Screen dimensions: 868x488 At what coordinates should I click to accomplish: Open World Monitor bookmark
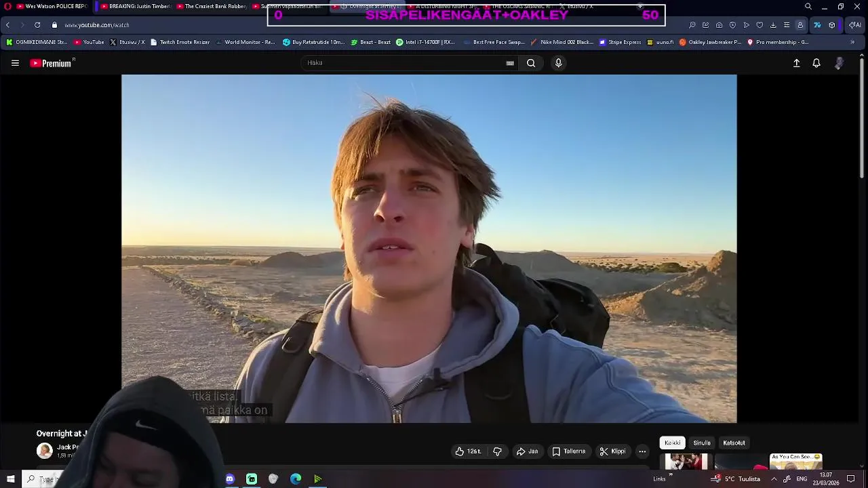coord(245,42)
